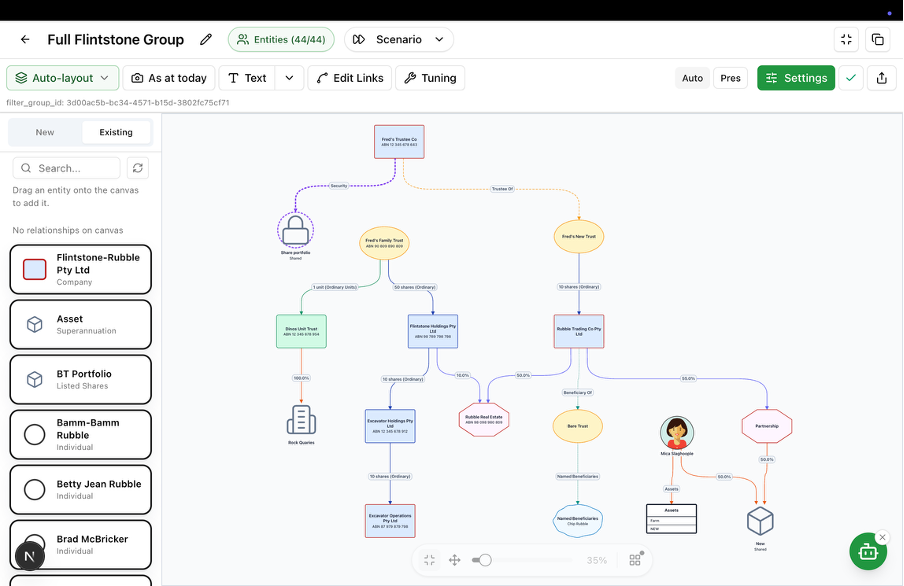904x586 pixels.
Task: Click the Asset cube icon in sidebar
Action: pos(35,324)
